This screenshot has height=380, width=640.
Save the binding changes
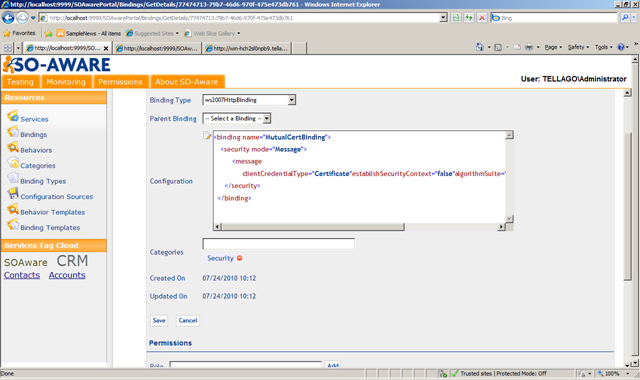pos(159,320)
